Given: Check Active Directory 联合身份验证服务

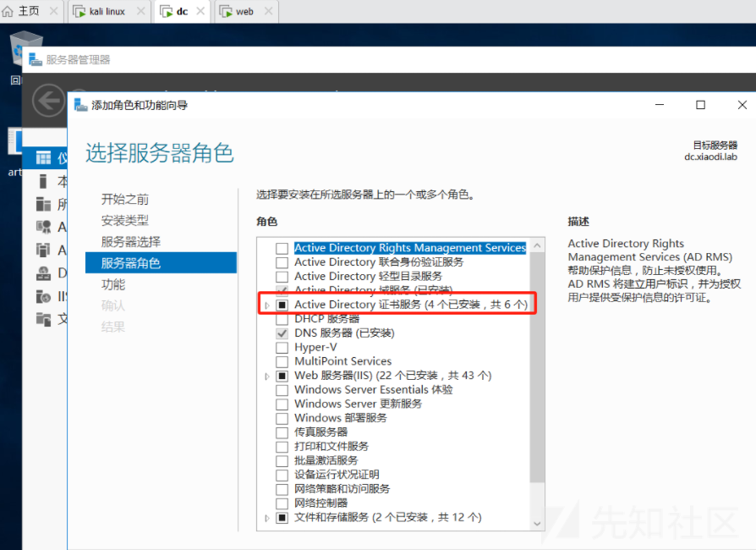Looking at the screenshot, I should pyautogui.click(x=282, y=262).
